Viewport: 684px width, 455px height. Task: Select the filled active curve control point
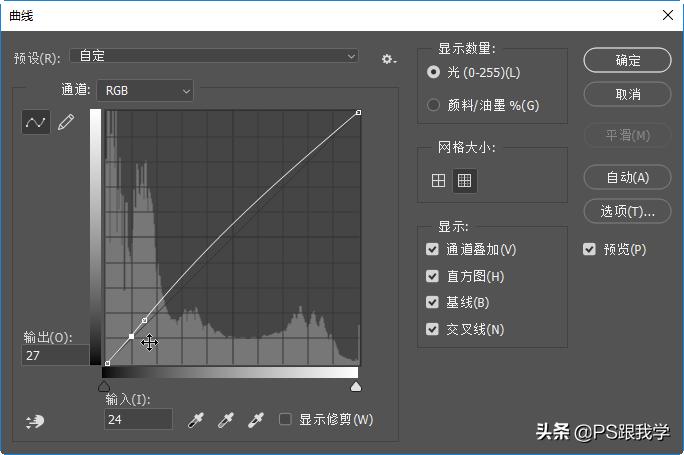click(131, 336)
